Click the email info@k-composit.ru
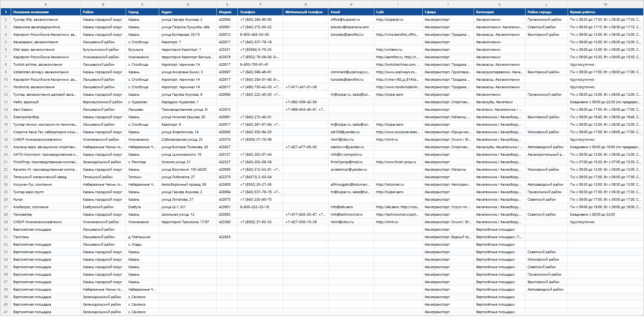644x322 pixels. click(x=351, y=155)
